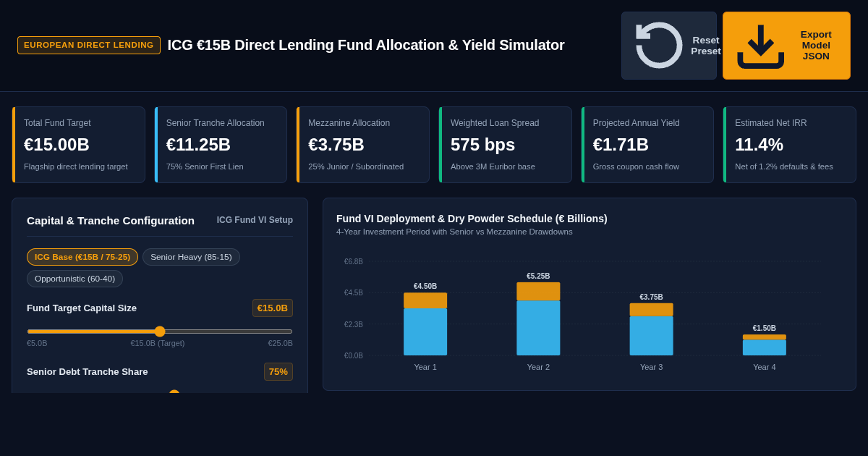Click the circular reset arrow icon
Viewport: 868px width, 456px height.
tap(659, 46)
